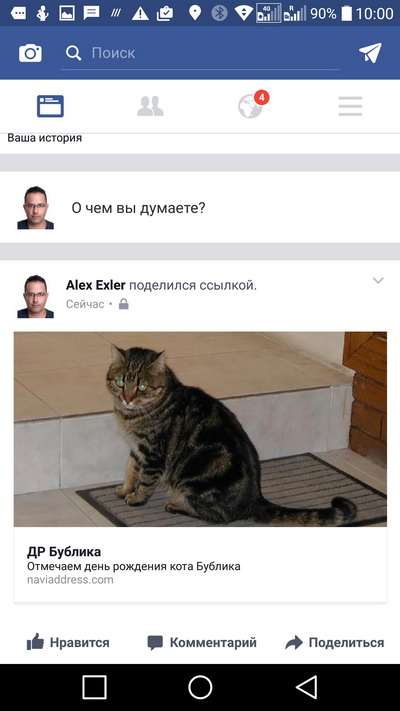Open the cat photo link preview

(x=200, y=429)
